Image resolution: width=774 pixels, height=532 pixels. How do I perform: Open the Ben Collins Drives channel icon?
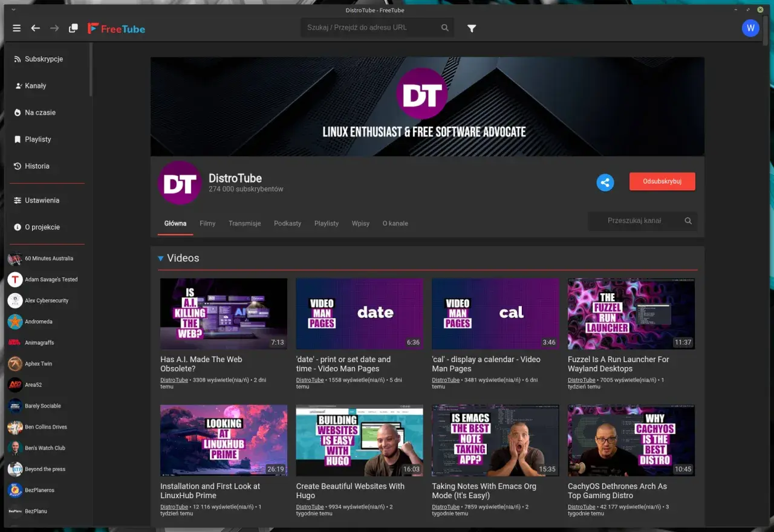click(x=15, y=427)
